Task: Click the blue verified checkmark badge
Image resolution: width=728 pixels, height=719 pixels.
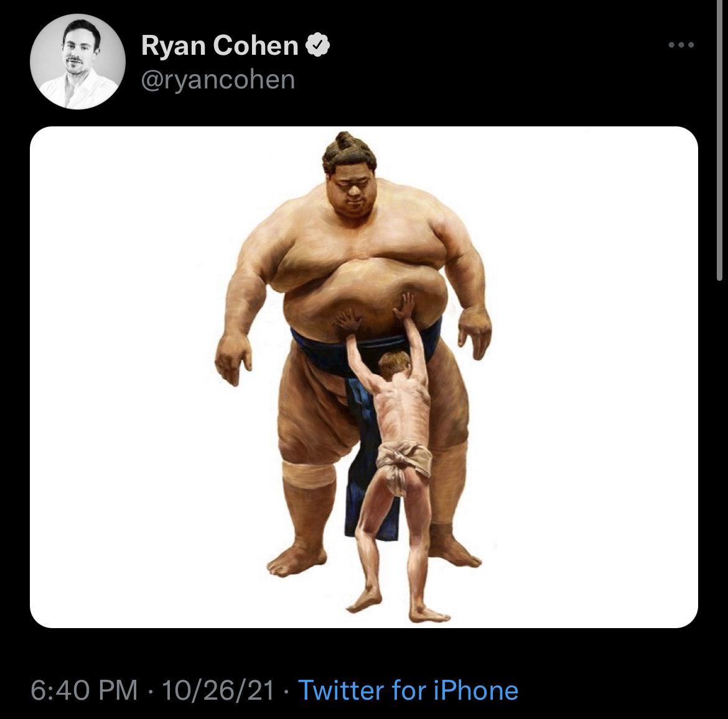Action: [x=317, y=45]
